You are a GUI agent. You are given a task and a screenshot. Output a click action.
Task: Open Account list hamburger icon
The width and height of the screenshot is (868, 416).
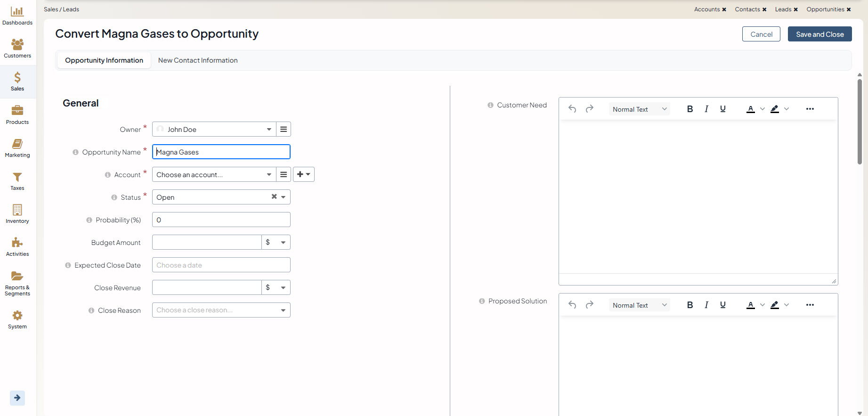click(284, 175)
